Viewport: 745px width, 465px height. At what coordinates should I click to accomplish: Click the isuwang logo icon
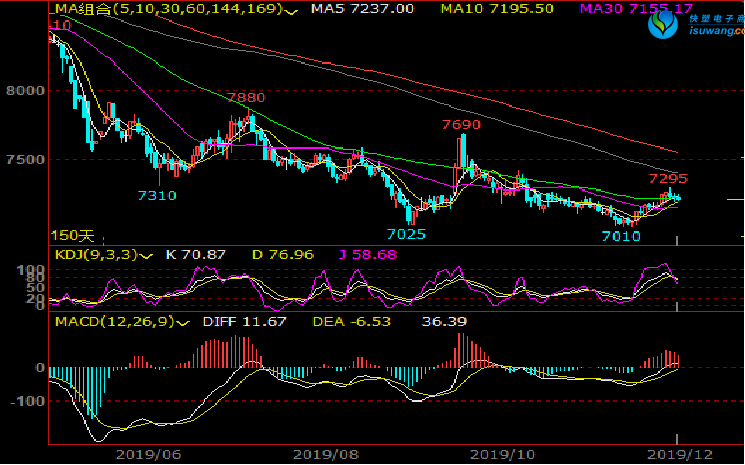[x=663, y=28]
